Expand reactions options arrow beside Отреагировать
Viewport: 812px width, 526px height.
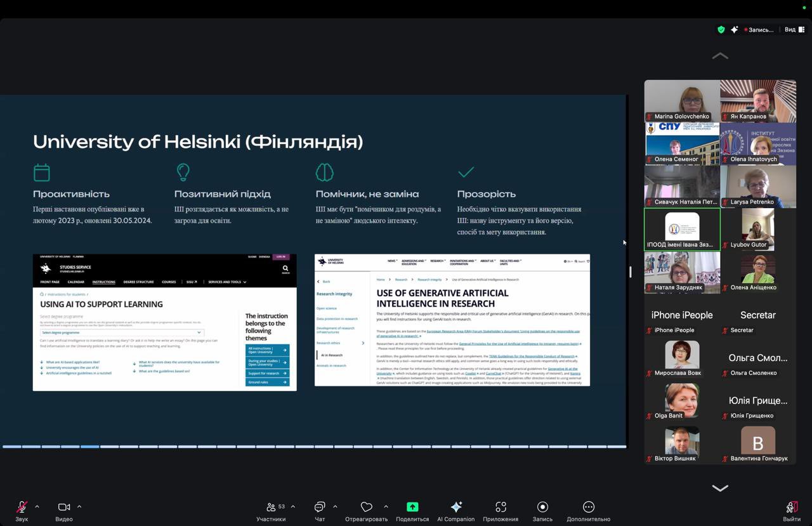tap(386, 506)
